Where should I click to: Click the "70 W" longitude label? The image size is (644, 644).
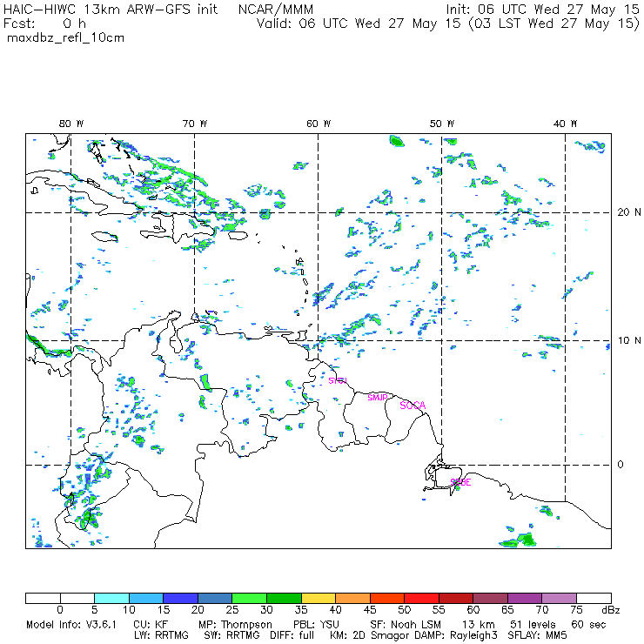point(195,124)
